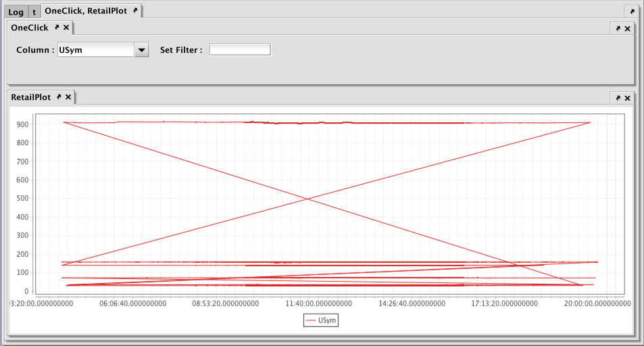The width and height of the screenshot is (644, 346).
Task: Click the 11:40:00.000000000 x-axis label
Action: click(319, 303)
